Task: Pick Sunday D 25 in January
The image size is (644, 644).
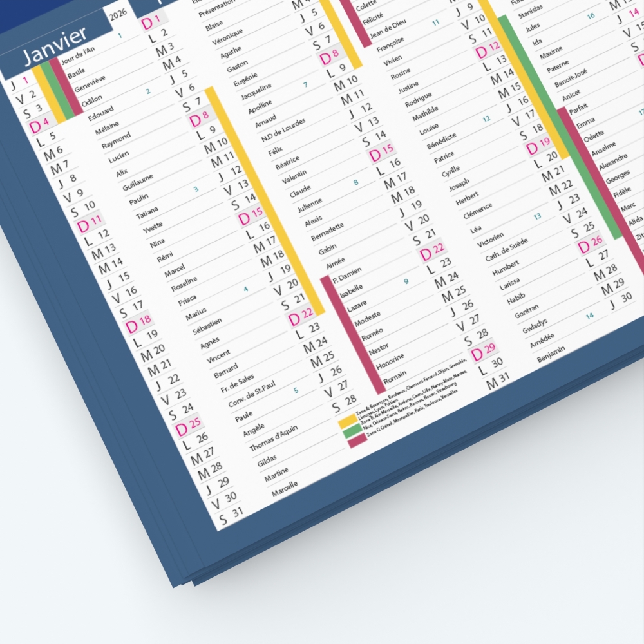Action: (x=187, y=426)
